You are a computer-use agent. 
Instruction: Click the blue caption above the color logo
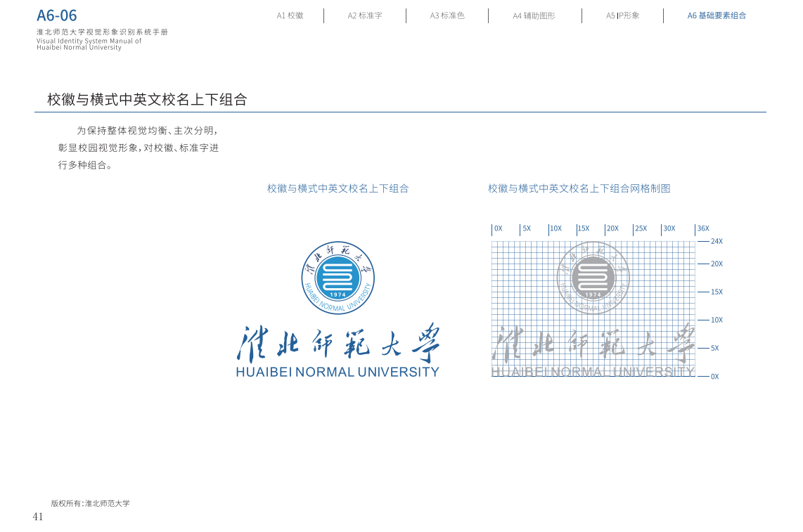tap(338, 188)
